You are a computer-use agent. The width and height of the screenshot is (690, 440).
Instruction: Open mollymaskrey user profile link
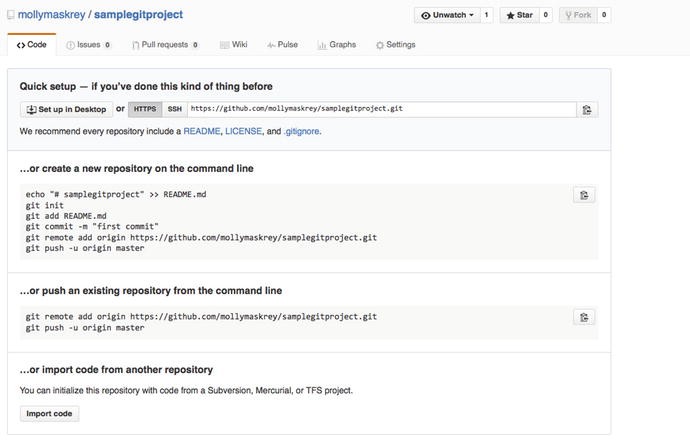click(x=51, y=15)
